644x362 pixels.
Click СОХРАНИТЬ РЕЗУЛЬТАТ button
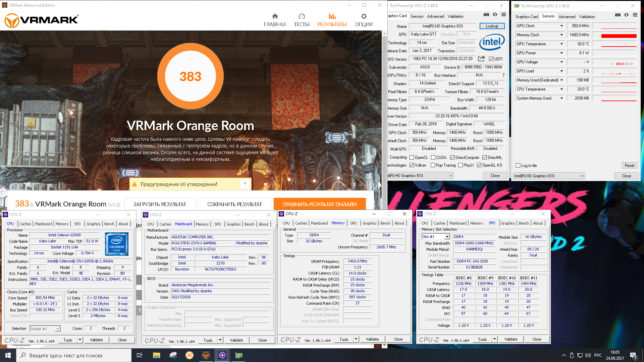234,204
